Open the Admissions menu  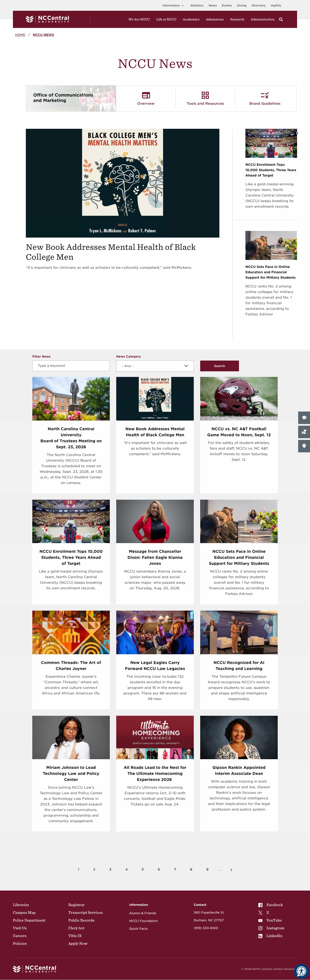coord(215,19)
